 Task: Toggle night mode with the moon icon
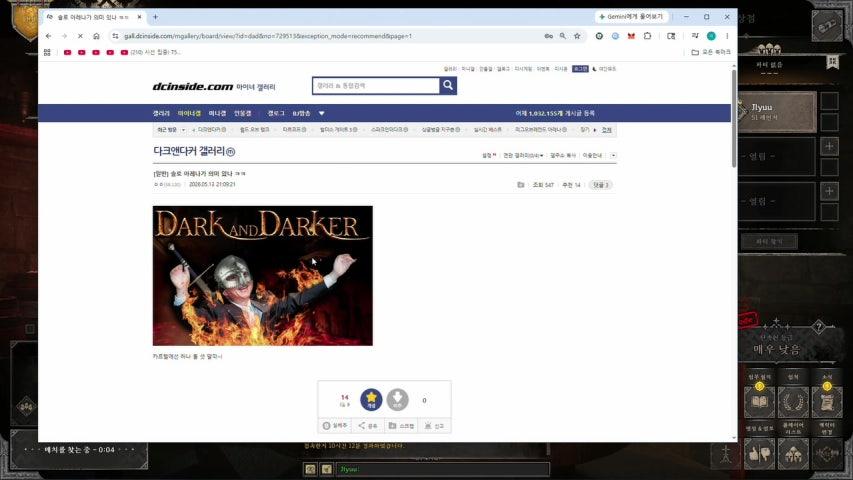(595, 69)
